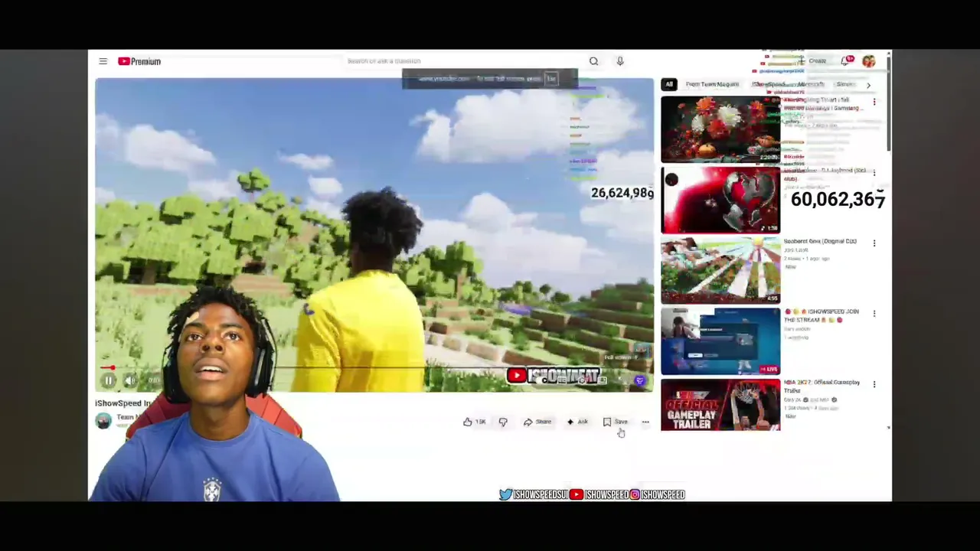The height and width of the screenshot is (551, 980).
Task: Select the From Team filter chip
Action: pos(712,84)
